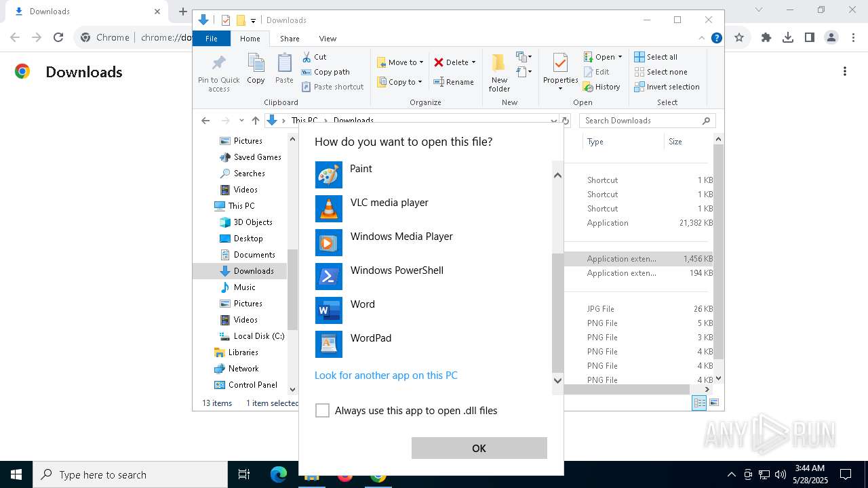Image resolution: width=868 pixels, height=488 pixels.
Task: Open Delete dropdown arrow
Action: click(x=473, y=62)
